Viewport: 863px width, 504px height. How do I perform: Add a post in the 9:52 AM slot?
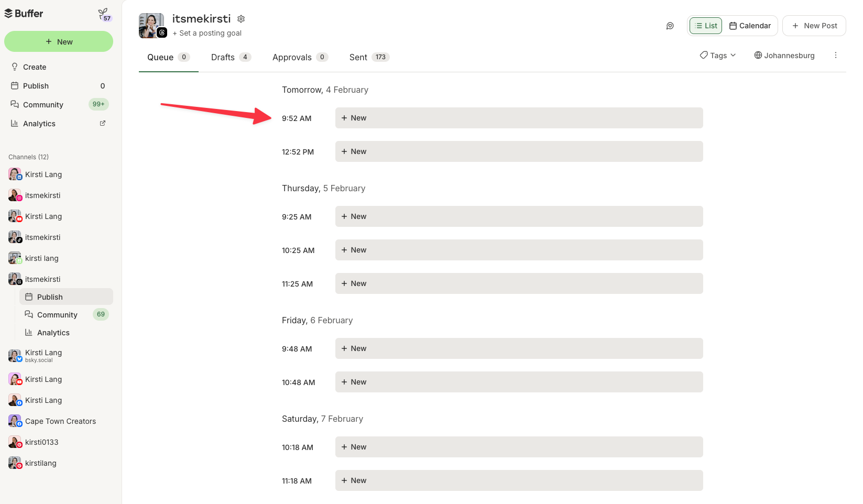[x=519, y=118]
